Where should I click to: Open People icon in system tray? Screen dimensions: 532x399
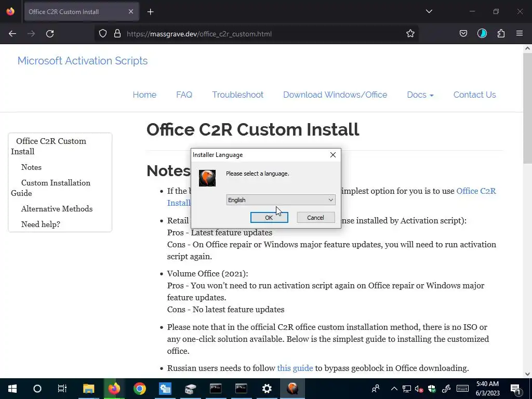[376, 389]
